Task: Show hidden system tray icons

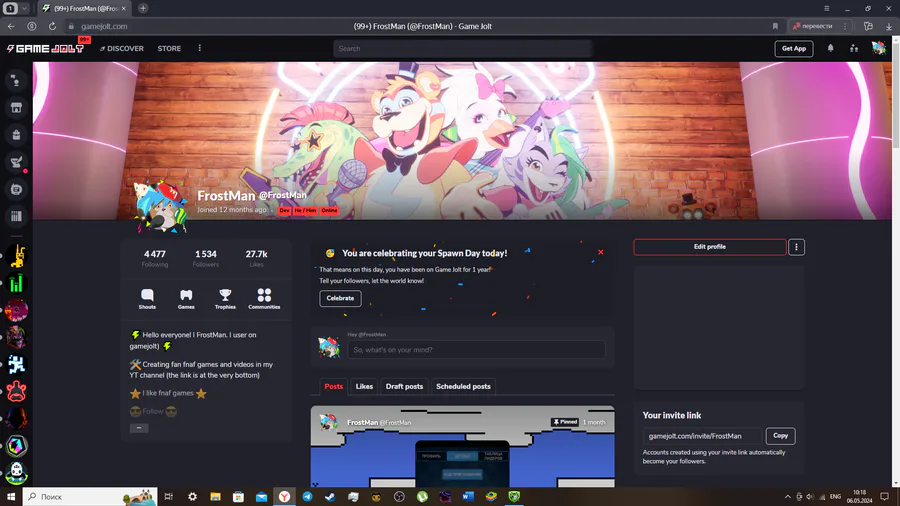Action: (788, 497)
